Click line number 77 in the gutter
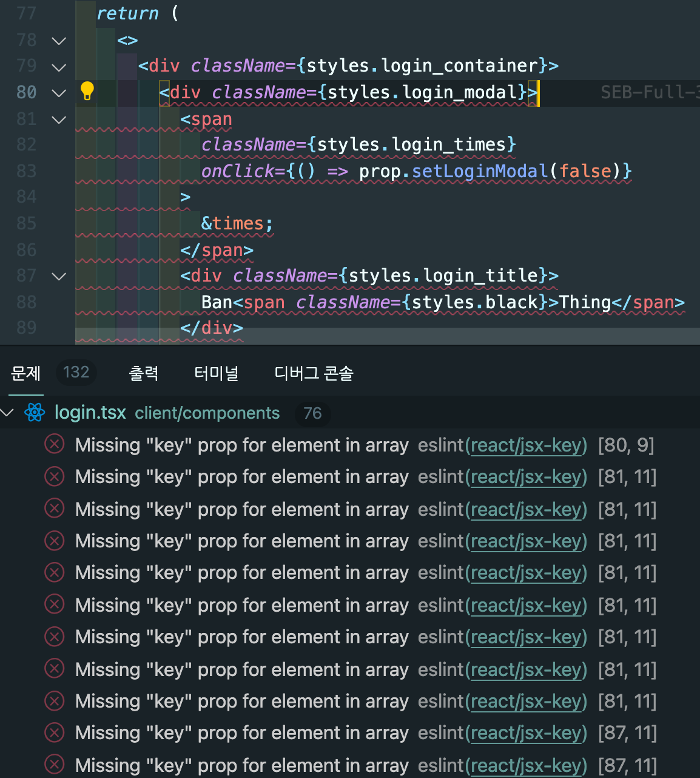Screen dimensions: 700x778 27,13
